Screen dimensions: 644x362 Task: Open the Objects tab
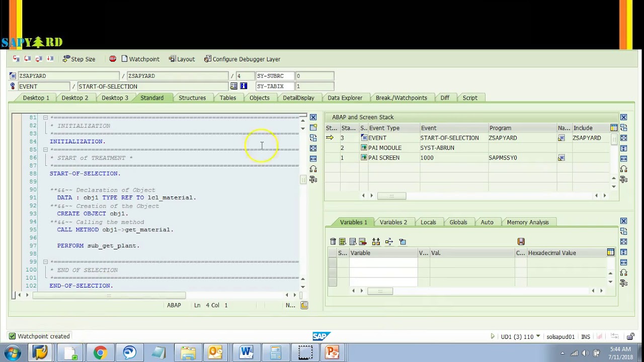click(x=260, y=98)
